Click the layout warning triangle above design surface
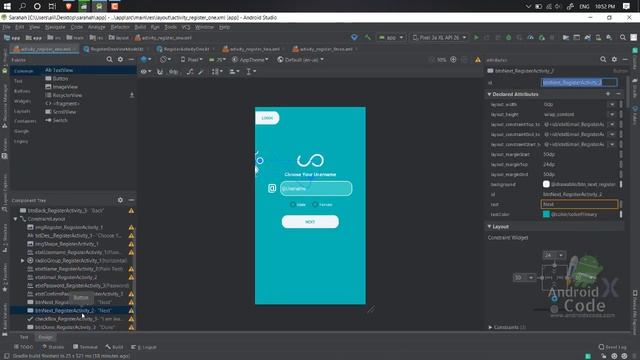 478,60
